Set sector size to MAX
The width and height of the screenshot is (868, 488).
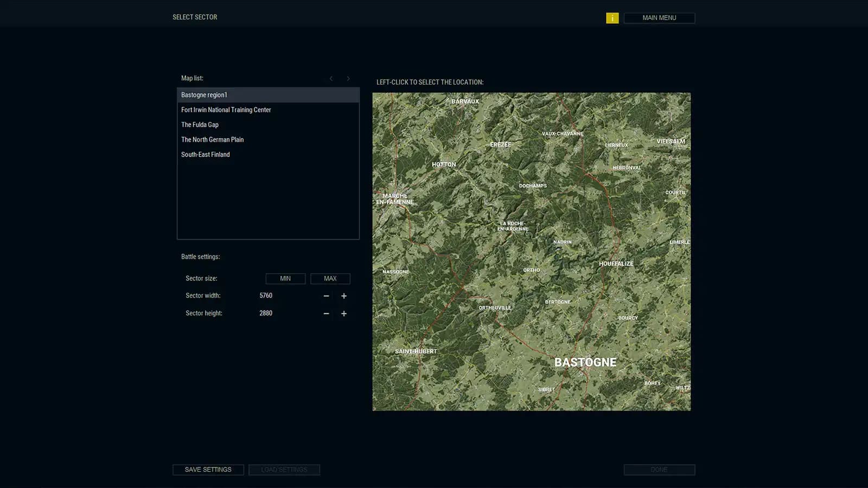tap(330, 278)
